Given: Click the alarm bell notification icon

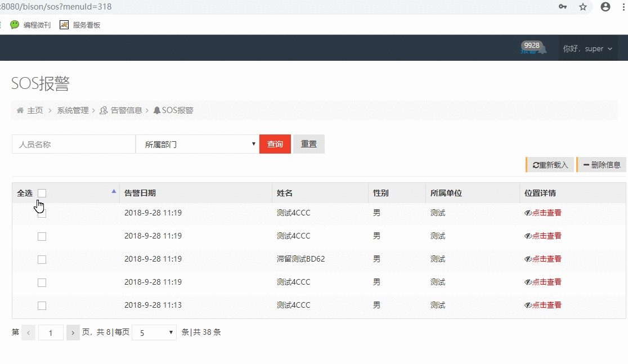Looking at the screenshot, I should pyautogui.click(x=541, y=50).
